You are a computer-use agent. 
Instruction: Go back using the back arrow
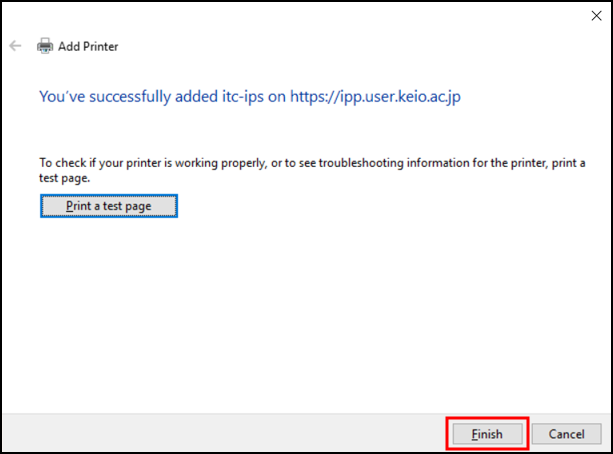(x=16, y=46)
